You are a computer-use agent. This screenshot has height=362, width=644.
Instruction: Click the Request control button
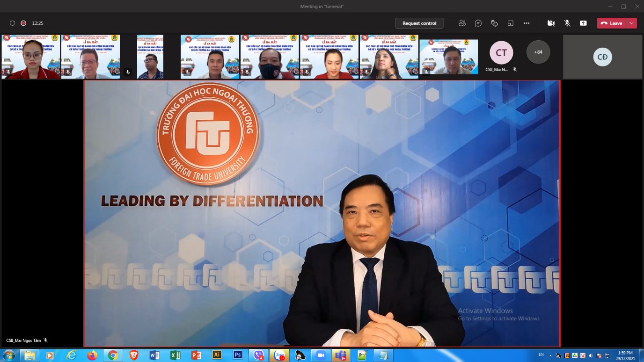click(x=419, y=23)
